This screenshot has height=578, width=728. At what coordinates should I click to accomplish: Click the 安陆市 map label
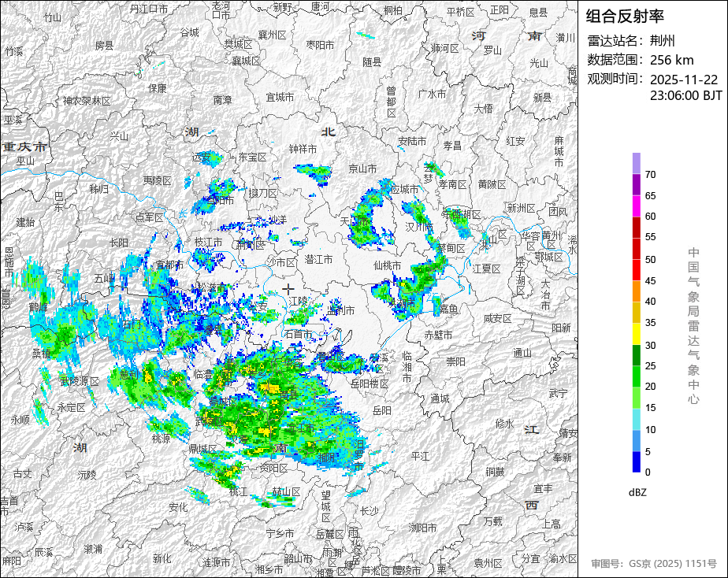pos(412,141)
